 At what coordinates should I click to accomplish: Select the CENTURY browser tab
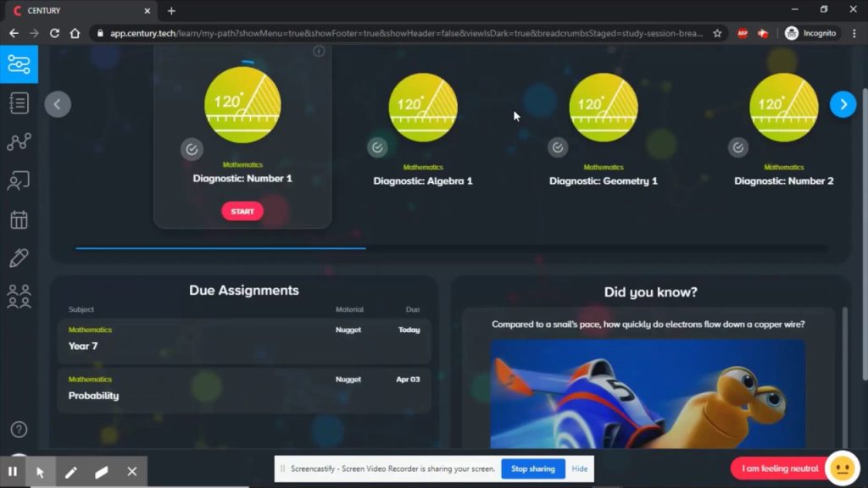(x=81, y=10)
